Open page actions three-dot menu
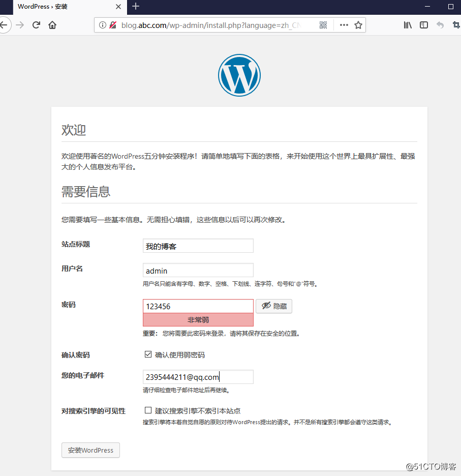 pyautogui.click(x=344, y=25)
